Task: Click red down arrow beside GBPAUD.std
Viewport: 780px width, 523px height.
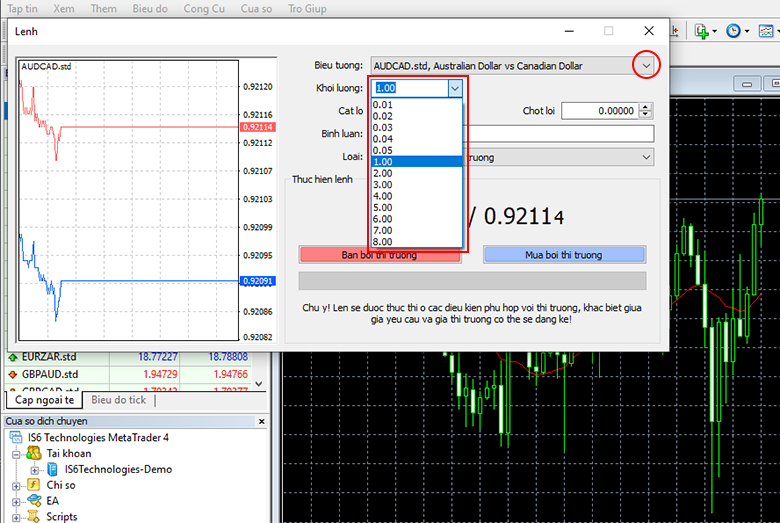Action: coord(13,374)
